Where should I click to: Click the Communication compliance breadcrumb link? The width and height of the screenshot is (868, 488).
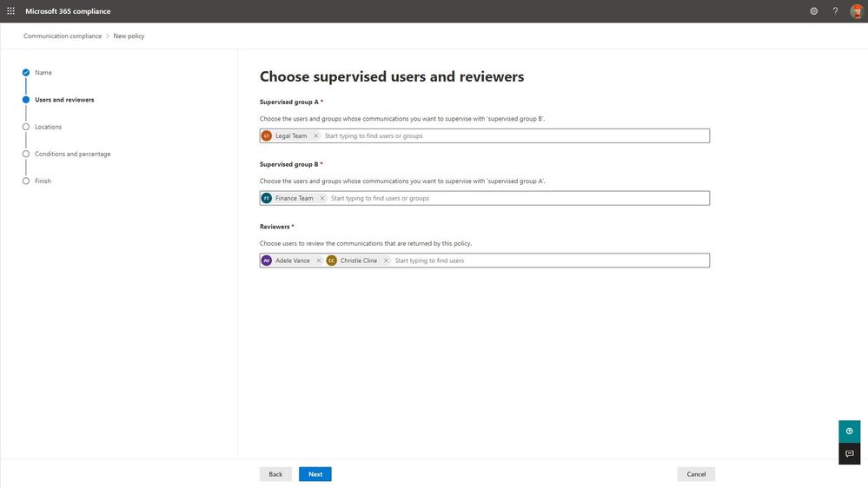[63, 36]
